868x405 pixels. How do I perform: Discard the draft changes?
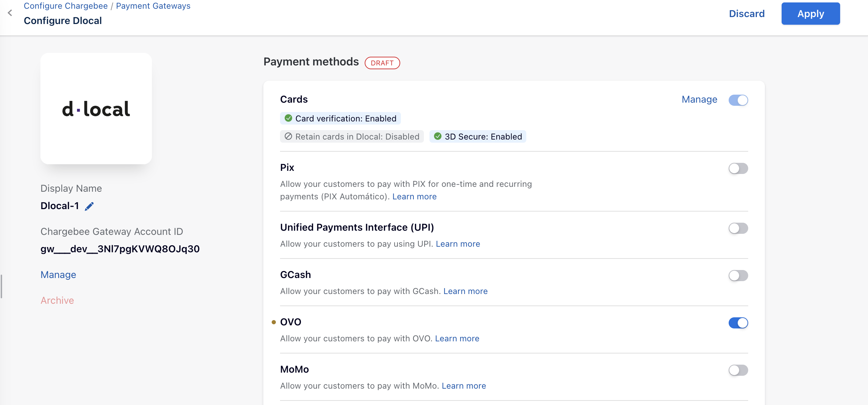747,14
